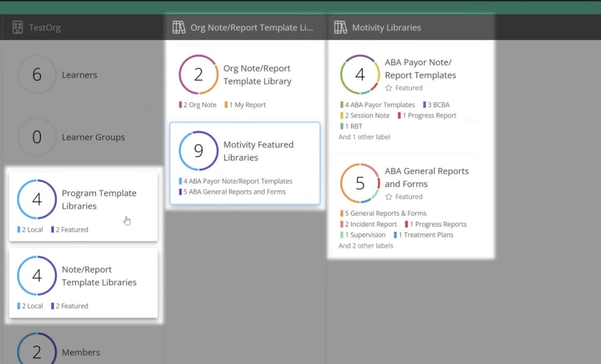Open the Learners card
601x364 pixels.
[x=83, y=75]
